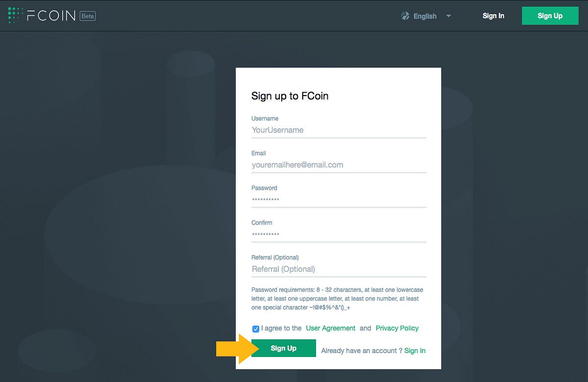Screen dimensions: 588x382
Task: Click the Beta badge beside the logo
Action: point(88,16)
